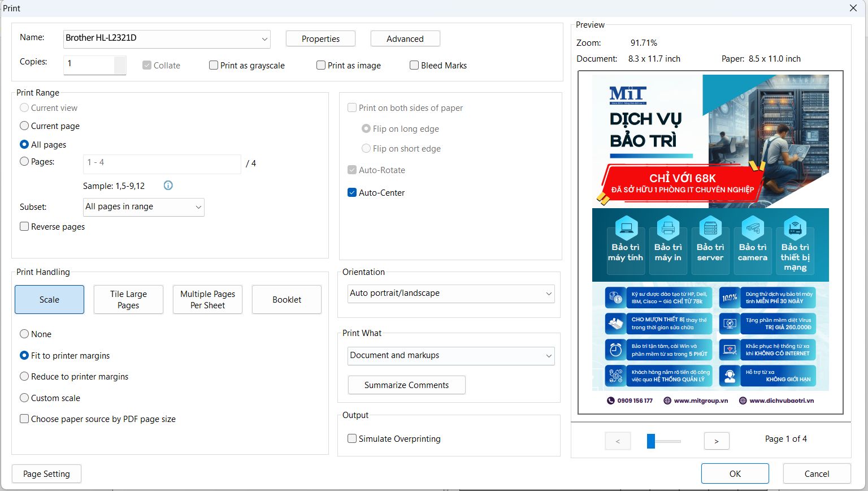Screen dimensions: 868x491
Task: Select Booklet print handling mode
Action: (x=287, y=300)
